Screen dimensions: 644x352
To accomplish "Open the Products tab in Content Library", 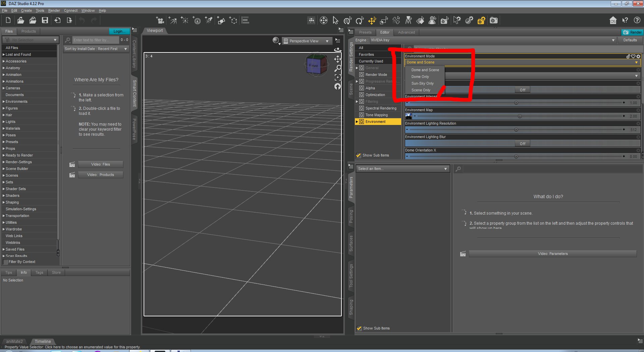I will (29, 32).
